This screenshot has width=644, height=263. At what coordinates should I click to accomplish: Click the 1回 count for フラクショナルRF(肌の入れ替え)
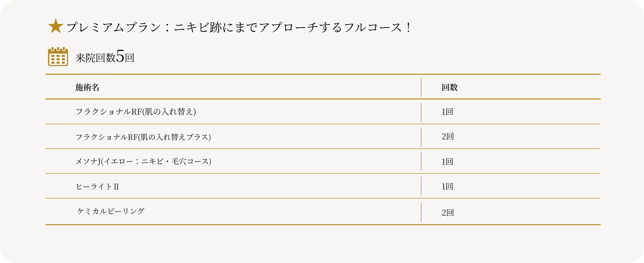447,112
